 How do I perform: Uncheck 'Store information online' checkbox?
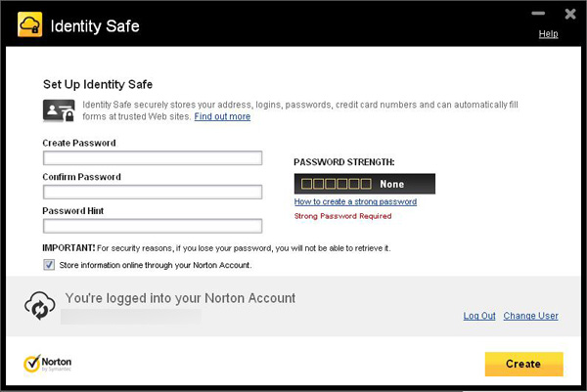(x=49, y=265)
